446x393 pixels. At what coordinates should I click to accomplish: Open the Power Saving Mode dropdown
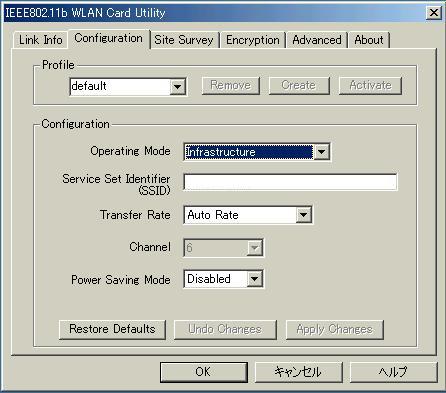tap(223, 279)
